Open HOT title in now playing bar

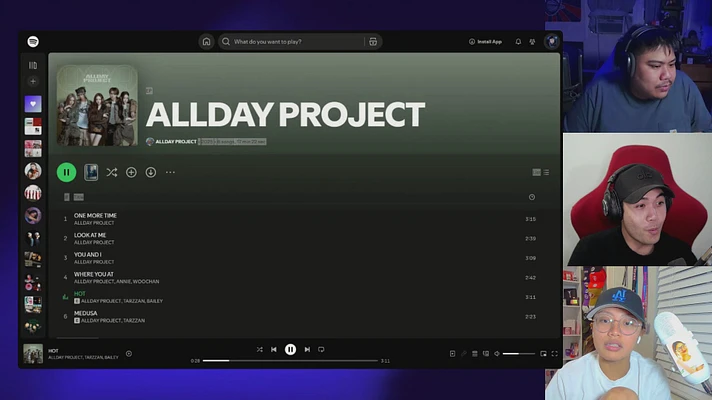coord(53,351)
